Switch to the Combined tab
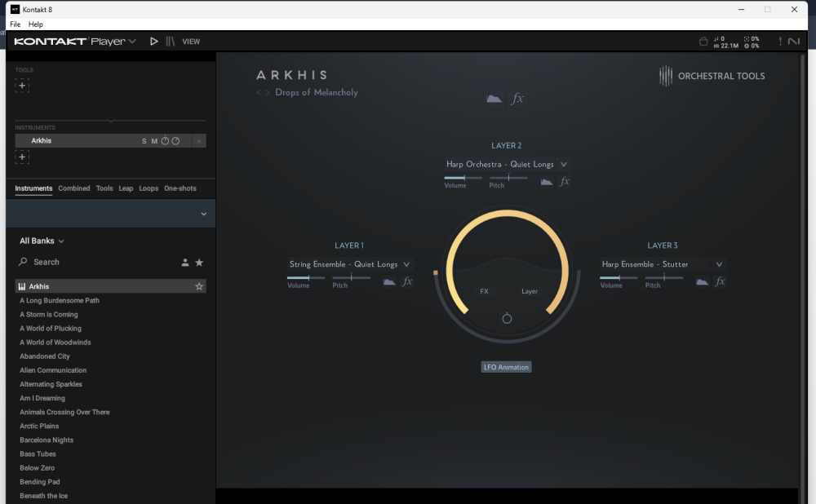 click(x=74, y=188)
